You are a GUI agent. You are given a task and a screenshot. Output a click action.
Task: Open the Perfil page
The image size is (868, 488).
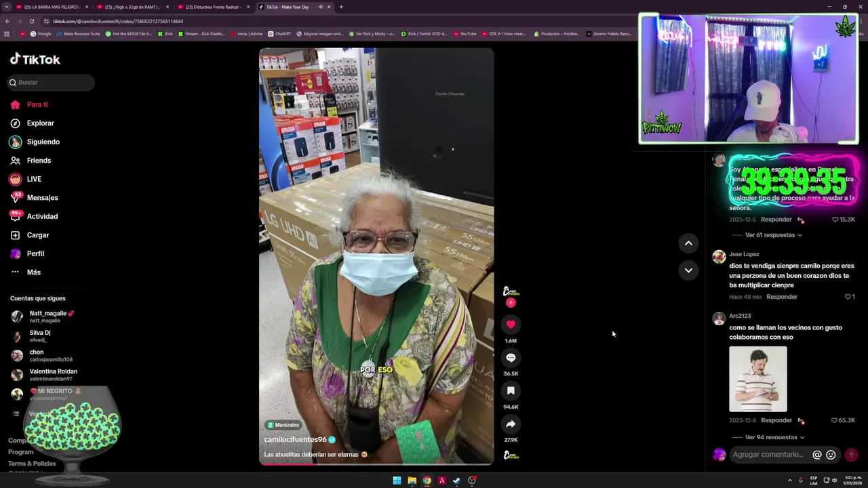click(x=27, y=253)
